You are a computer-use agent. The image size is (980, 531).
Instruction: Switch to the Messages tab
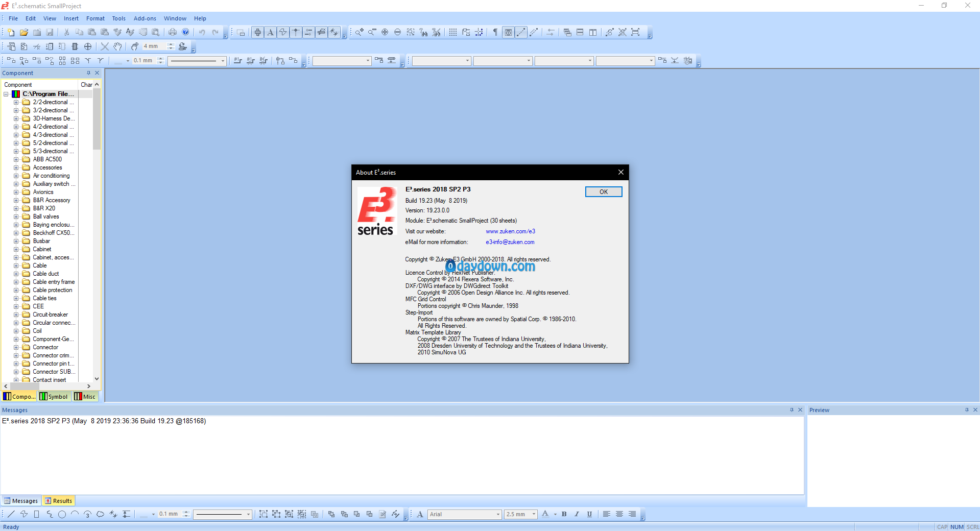point(21,501)
